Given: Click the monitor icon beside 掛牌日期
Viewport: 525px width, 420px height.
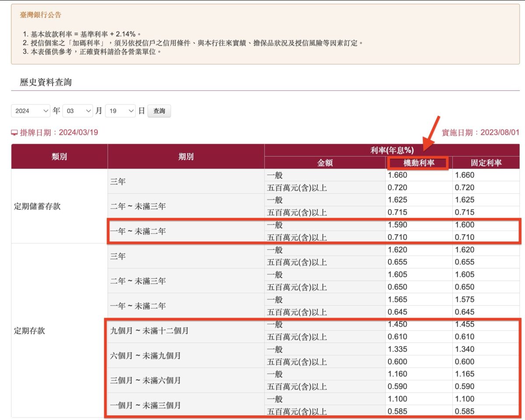Looking at the screenshot, I should pyautogui.click(x=14, y=133).
